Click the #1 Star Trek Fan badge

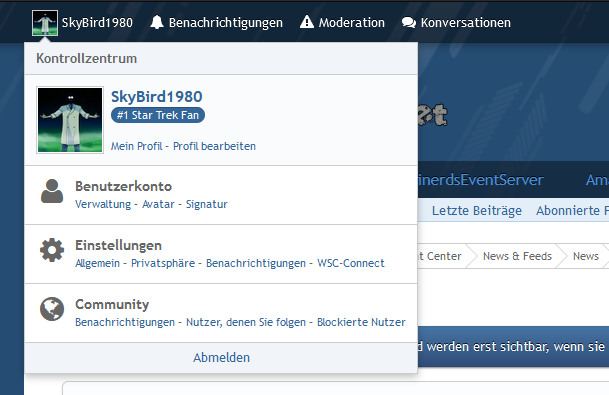pyautogui.click(x=158, y=115)
